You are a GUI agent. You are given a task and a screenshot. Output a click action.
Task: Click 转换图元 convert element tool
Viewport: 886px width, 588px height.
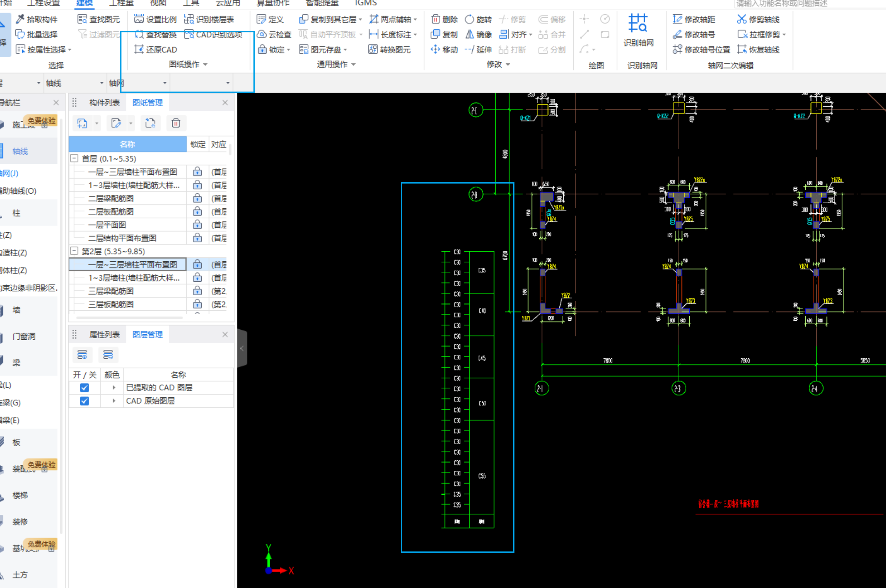pos(390,50)
